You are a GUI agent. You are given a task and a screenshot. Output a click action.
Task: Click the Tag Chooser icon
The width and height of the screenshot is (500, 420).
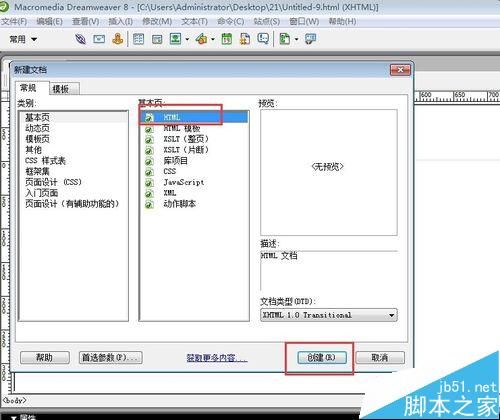311,39
